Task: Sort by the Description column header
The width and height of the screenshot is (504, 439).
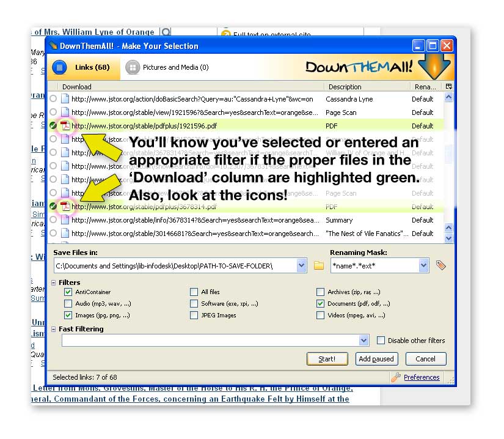Action: click(367, 87)
